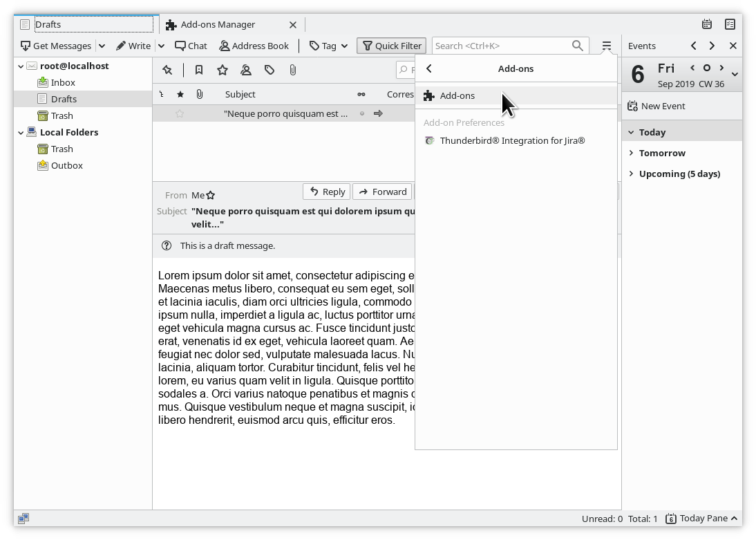Screen dimensions: 756x540
Task: Open the Tasks tab icon
Action: [730, 24]
